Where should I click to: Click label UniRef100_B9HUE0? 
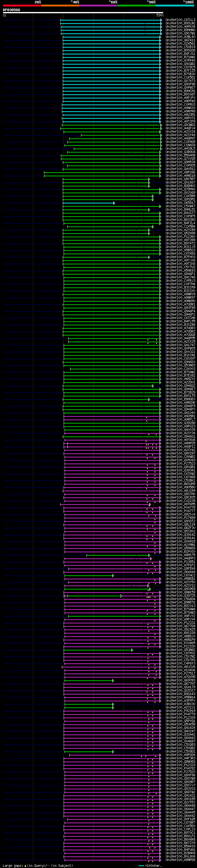[x=180, y=399]
